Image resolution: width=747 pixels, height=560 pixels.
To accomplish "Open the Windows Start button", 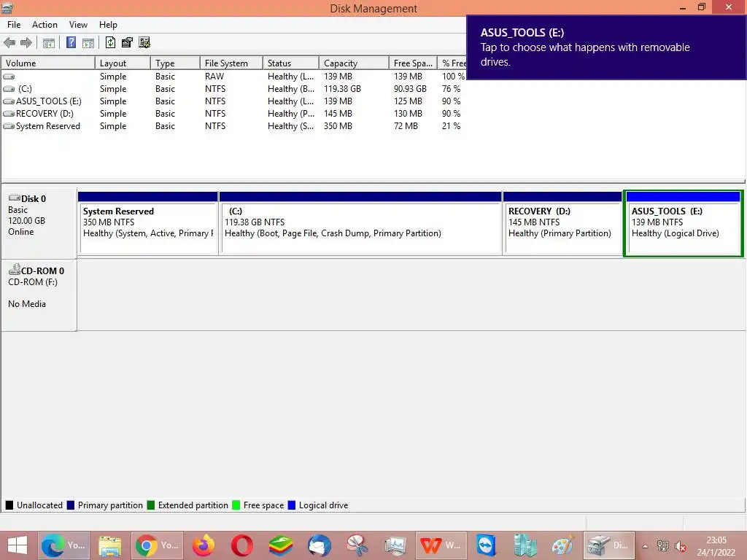I will click(x=18, y=545).
